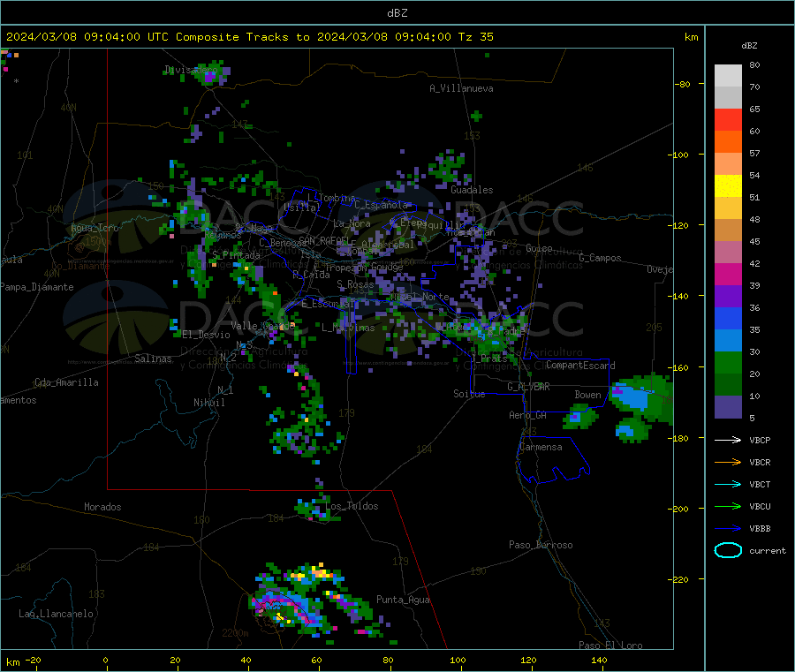
Task: Select the green 20-30 dBZ color swatch
Action: click(x=728, y=362)
